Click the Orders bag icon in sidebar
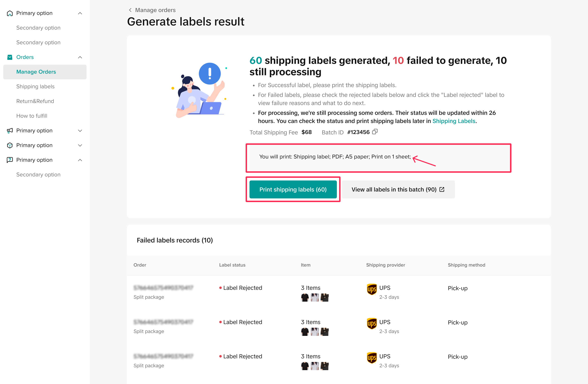 pos(10,57)
